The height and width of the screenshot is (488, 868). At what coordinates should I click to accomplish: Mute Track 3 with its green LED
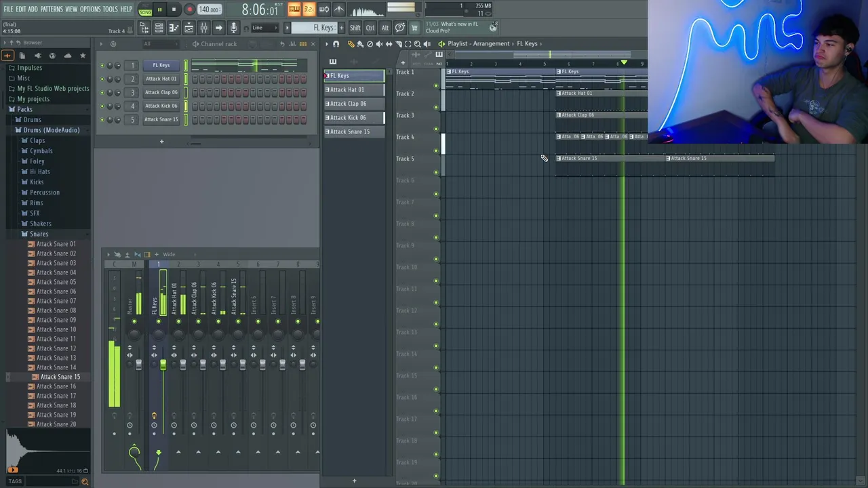click(436, 129)
